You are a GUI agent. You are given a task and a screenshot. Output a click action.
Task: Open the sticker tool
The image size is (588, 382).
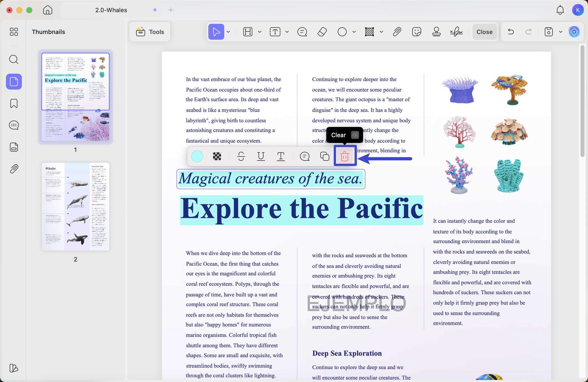pos(417,32)
